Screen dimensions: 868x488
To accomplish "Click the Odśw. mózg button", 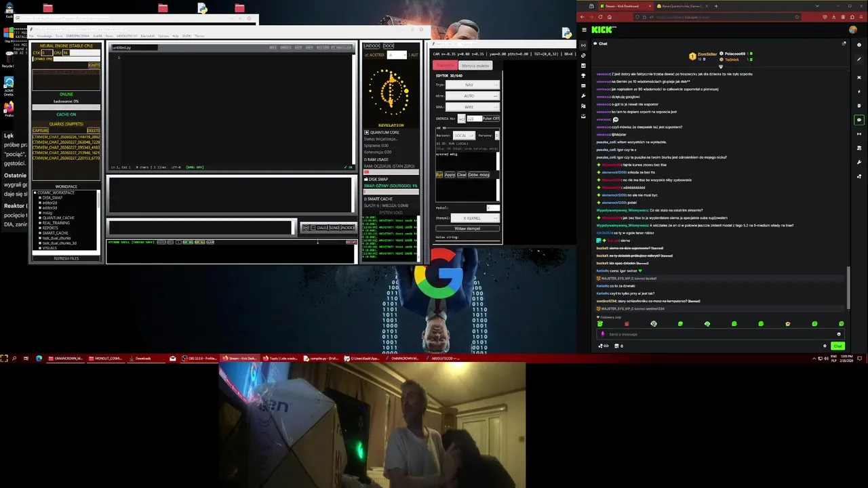I will pos(479,175).
